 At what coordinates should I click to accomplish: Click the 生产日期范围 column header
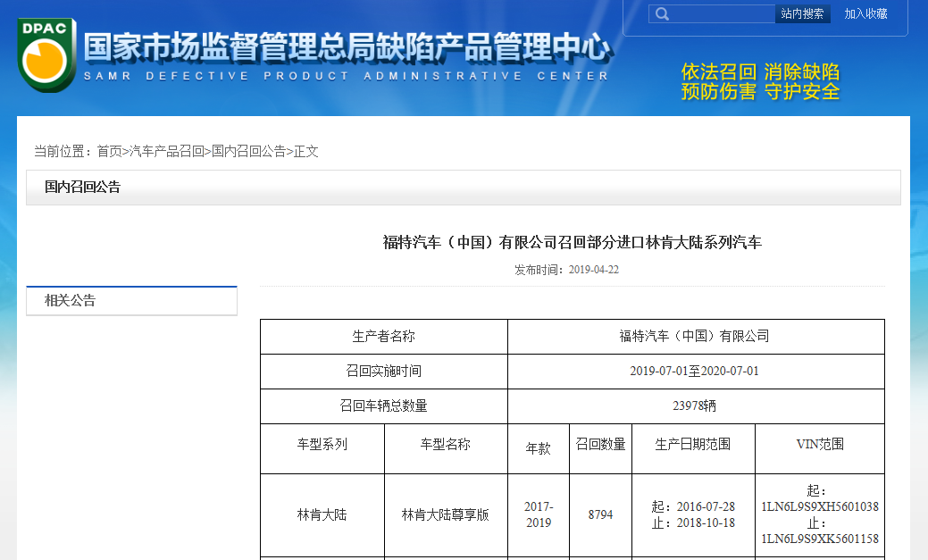[694, 448]
